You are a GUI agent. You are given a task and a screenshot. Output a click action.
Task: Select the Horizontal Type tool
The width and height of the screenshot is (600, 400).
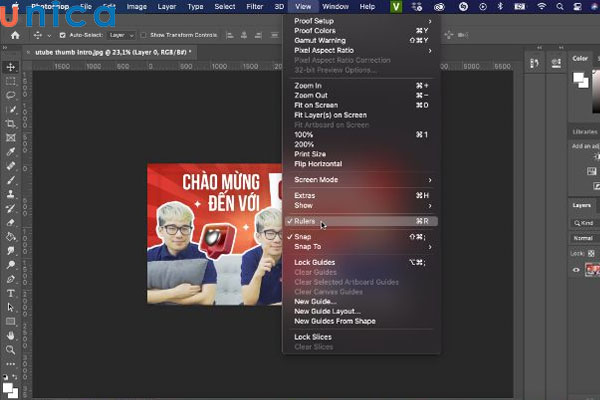pyautogui.click(x=11, y=293)
